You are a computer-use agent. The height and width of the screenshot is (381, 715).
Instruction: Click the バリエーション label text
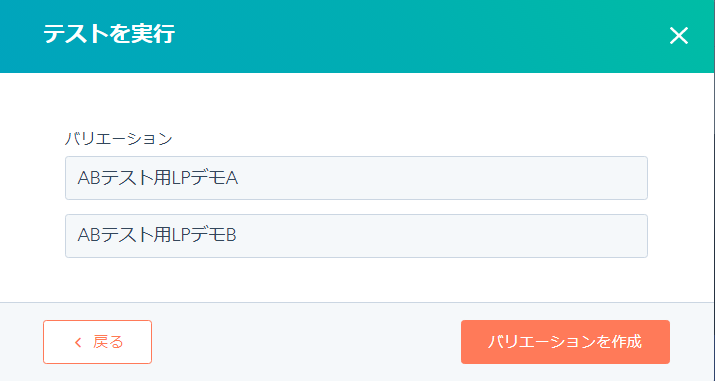click(119, 139)
